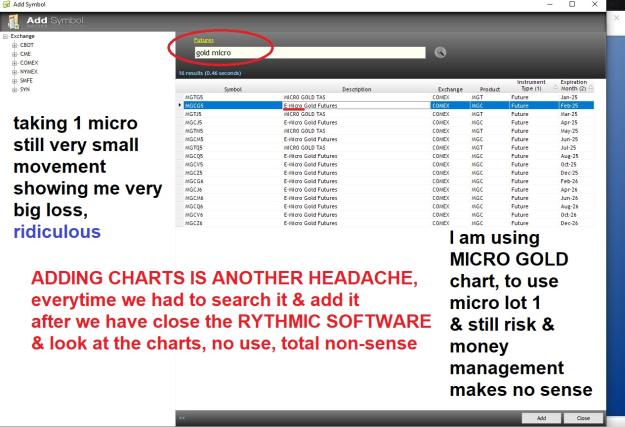Select the row expiring May-25
The image size is (625, 427).
(385, 131)
